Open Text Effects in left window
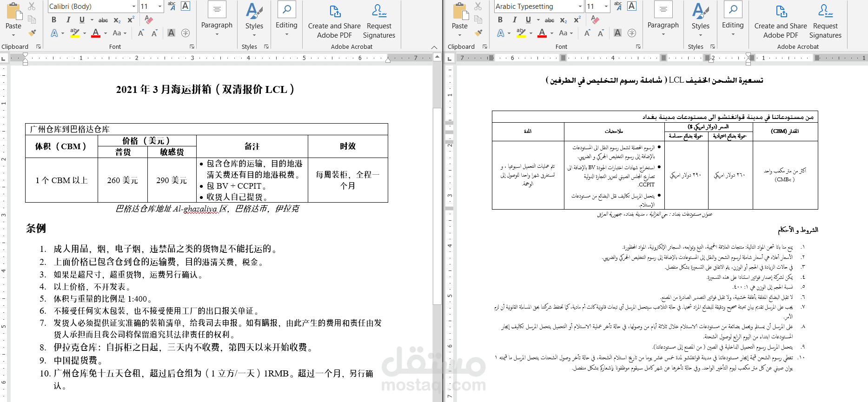868x402 pixels. point(55,33)
